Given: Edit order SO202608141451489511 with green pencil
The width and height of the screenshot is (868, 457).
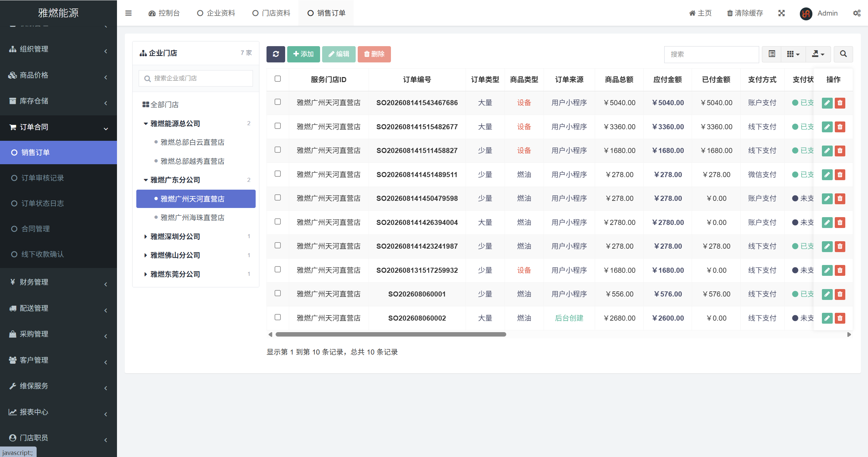Looking at the screenshot, I should pos(827,175).
